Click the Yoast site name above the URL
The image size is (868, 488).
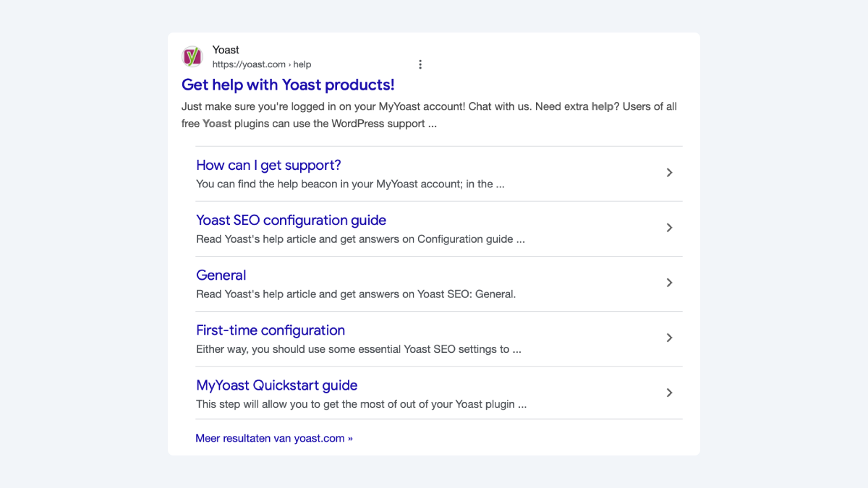226,50
